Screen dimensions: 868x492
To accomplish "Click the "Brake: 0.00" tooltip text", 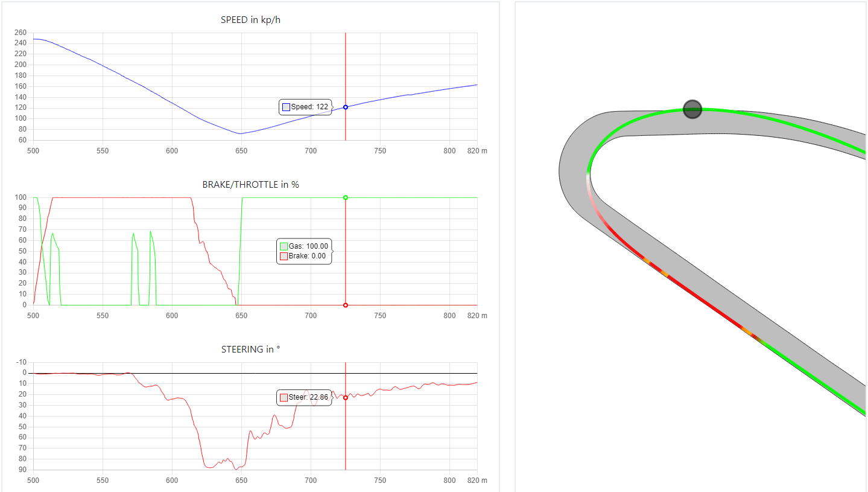I will (307, 256).
